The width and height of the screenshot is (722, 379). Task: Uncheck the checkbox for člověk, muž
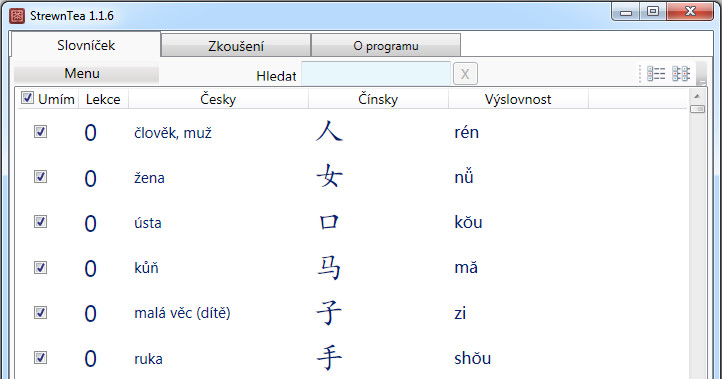41,132
